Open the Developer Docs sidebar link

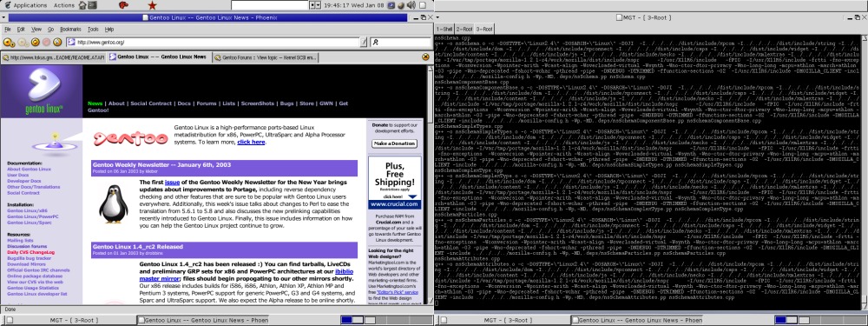click(x=23, y=181)
